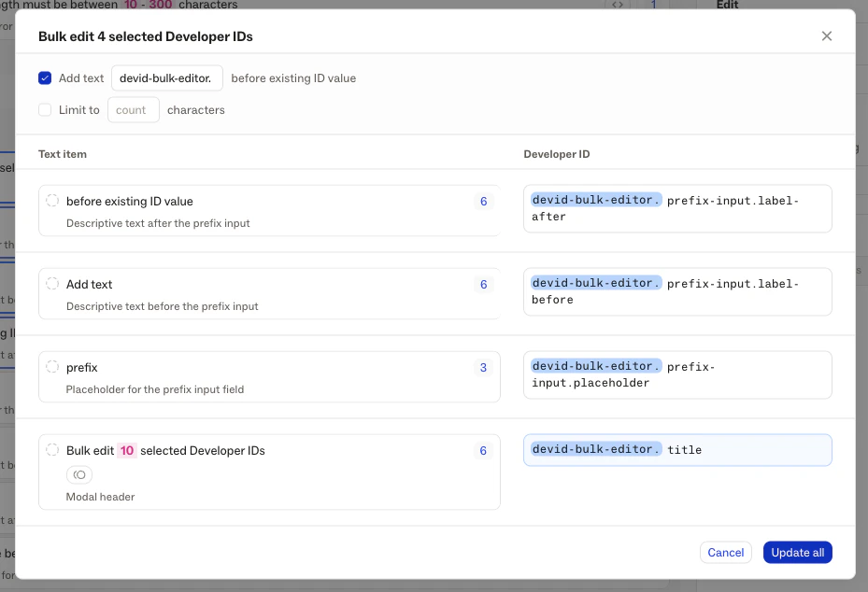Click 'before existing ID value' label beside prefix field
The width and height of the screenshot is (868, 592).
pos(293,78)
